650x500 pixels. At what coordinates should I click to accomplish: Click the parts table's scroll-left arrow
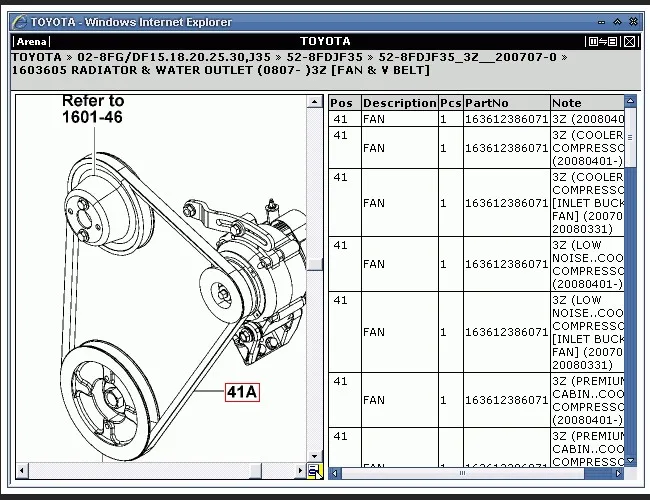point(335,473)
